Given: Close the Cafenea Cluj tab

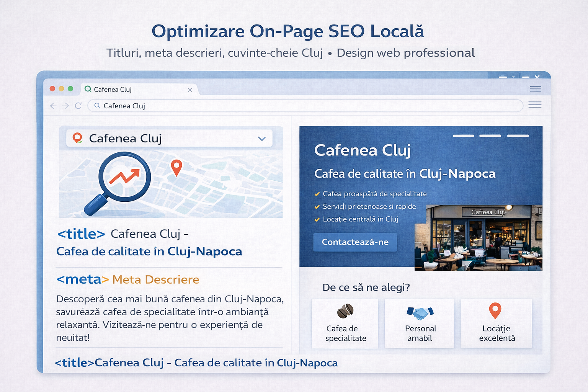Looking at the screenshot, I should 190,90.
